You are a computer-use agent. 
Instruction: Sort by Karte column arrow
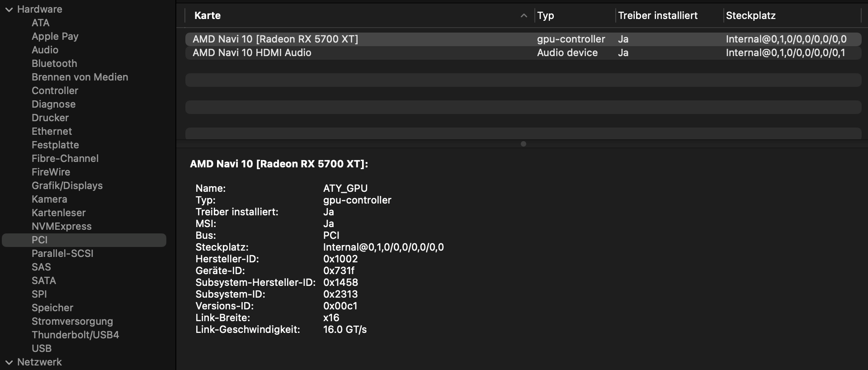tap(524, 16)
